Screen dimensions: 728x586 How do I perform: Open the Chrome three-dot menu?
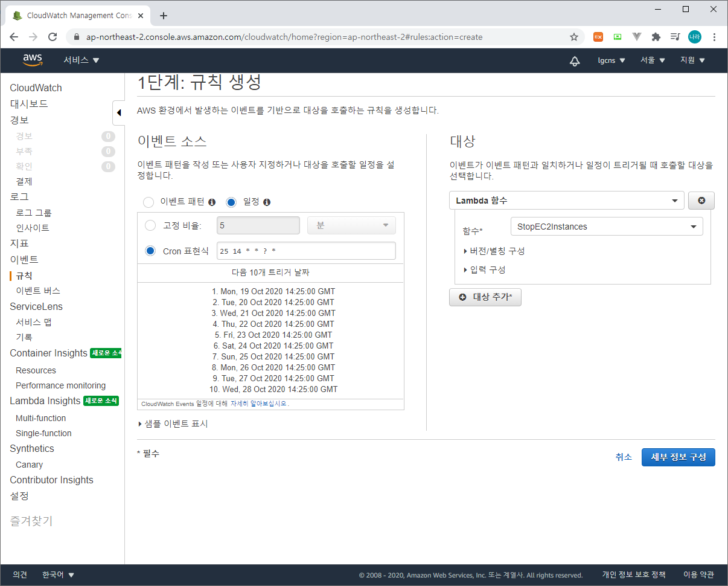(x=715, y=37)
